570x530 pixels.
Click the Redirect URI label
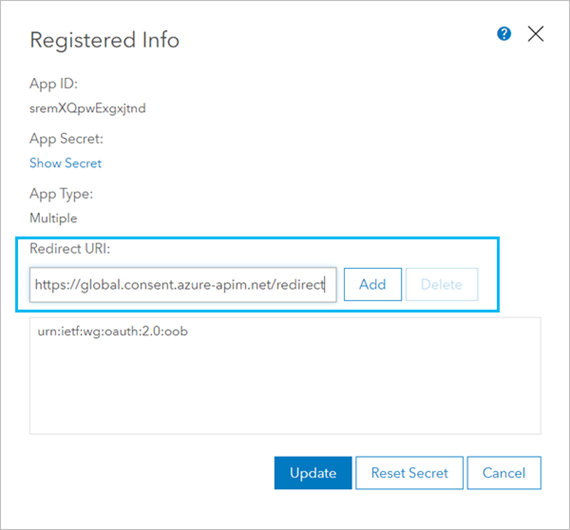pyautogui.click(x=70, y=249)
